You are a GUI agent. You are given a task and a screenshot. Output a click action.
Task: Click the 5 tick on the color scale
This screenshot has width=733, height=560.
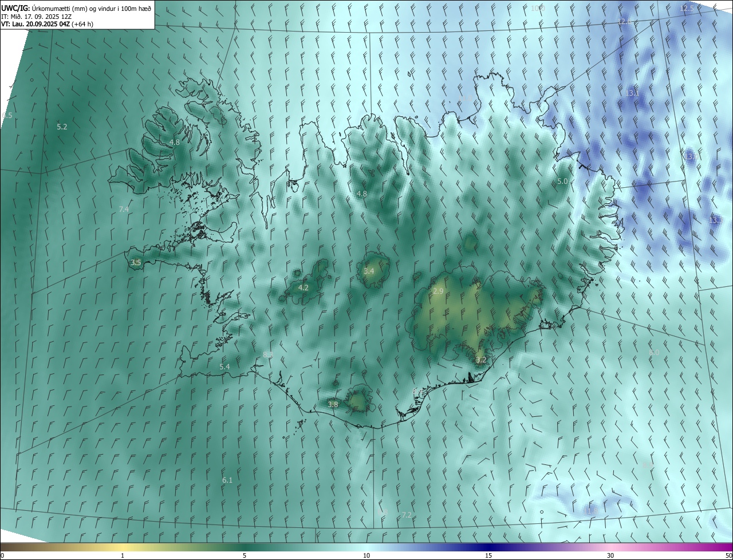pos(245,556)
